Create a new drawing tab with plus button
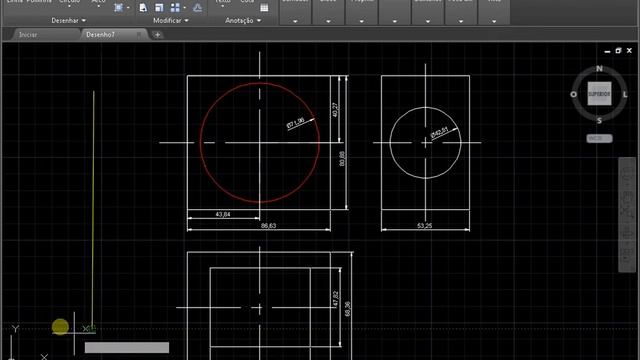The height and width of the screenshot is (360, 640). [158, 35]
